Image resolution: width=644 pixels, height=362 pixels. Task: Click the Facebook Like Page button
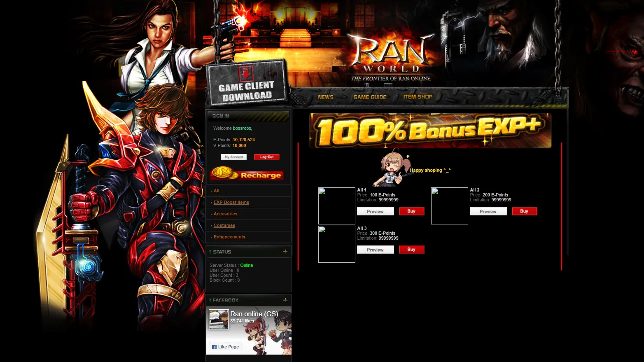click(x=225, y=347)
